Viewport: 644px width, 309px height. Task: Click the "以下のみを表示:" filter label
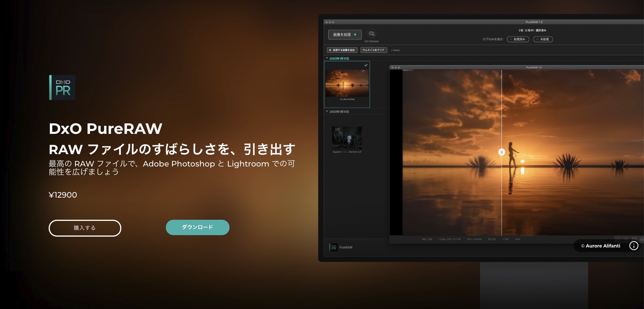pos(493,39)
